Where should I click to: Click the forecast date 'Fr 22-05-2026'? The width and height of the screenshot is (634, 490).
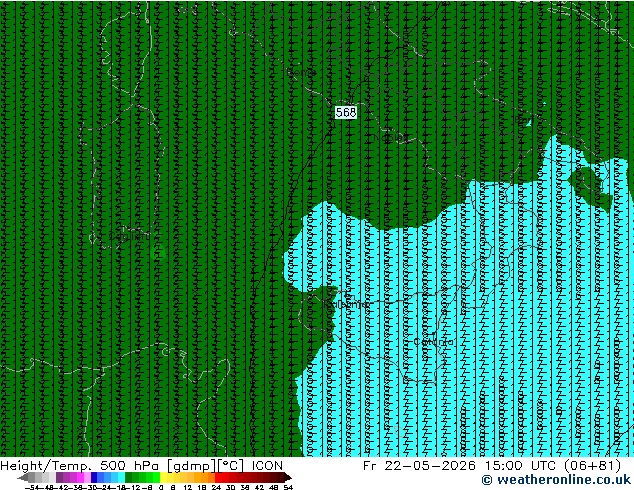(419, 466)
